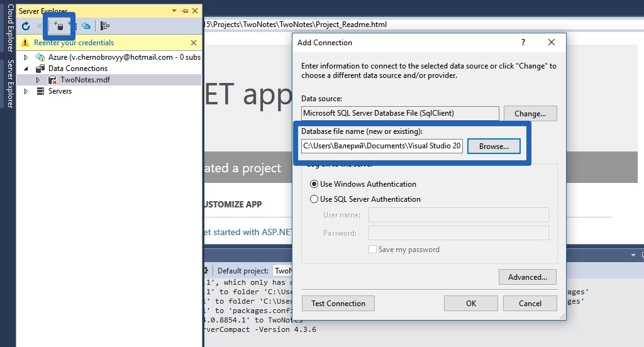Image resolution: width=644 pixels, height=347 pixels.
Task: Click the Azure cloud node icon
Action: click(x=40, y=57)
